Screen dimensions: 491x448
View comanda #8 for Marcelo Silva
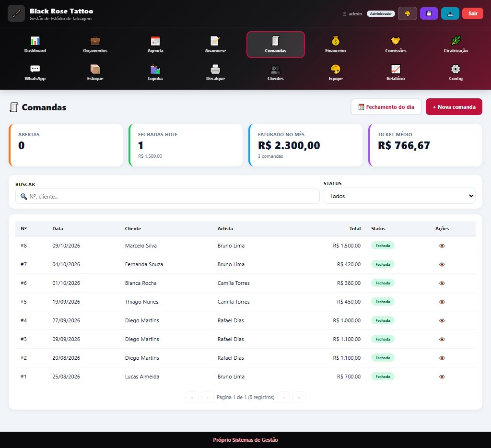click(x=442, y=246)
